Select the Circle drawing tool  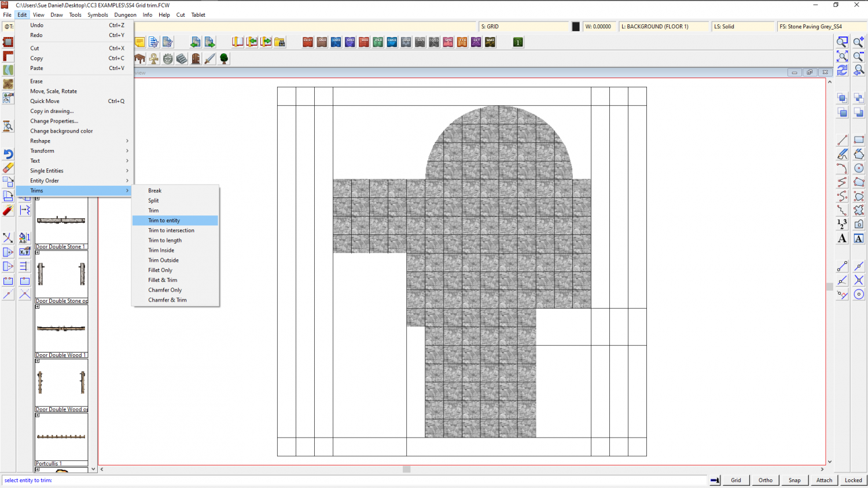pyautogui.click(x=859, y=168)
